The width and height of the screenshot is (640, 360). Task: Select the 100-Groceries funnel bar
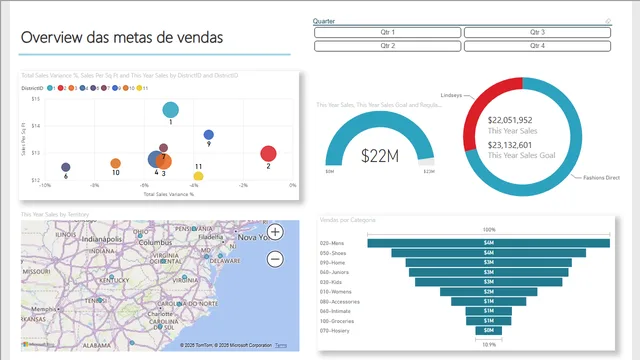point(489,321)
